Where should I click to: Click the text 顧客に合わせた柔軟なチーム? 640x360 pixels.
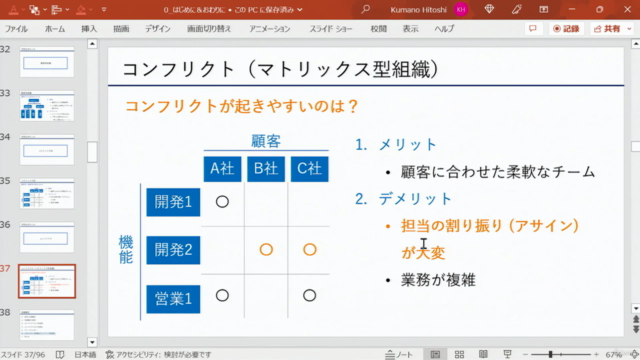coord(498,172)
